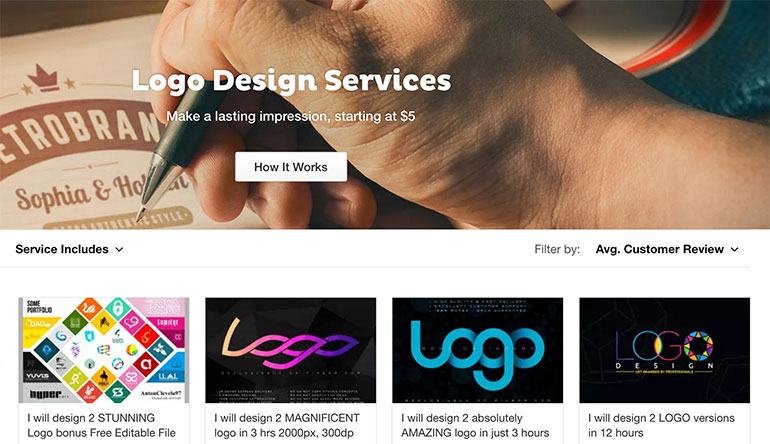Click the AntonClevela97 signature in first thumbnail

161,394
